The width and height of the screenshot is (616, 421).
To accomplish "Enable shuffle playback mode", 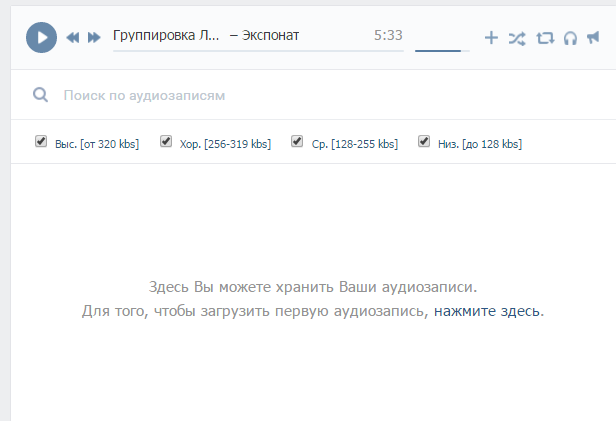I will pyautogui.click(x=516, y=38).
